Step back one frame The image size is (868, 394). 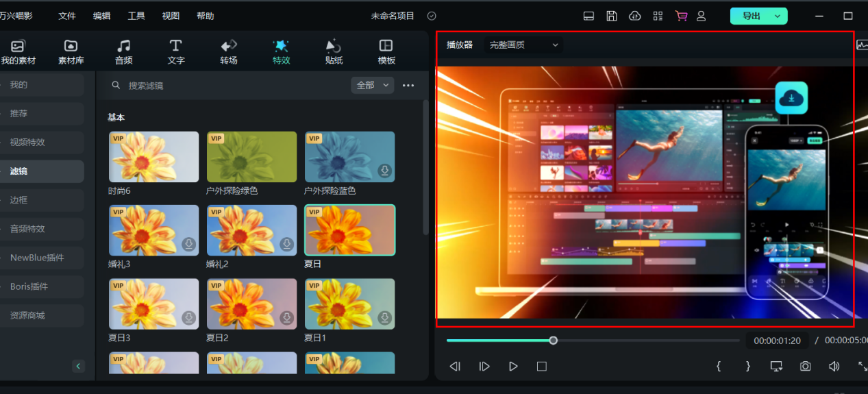455,367
